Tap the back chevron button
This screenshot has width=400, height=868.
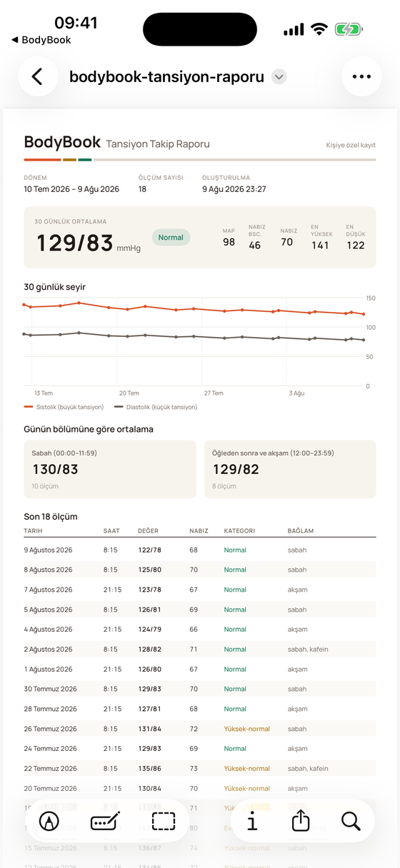point(38,76)
